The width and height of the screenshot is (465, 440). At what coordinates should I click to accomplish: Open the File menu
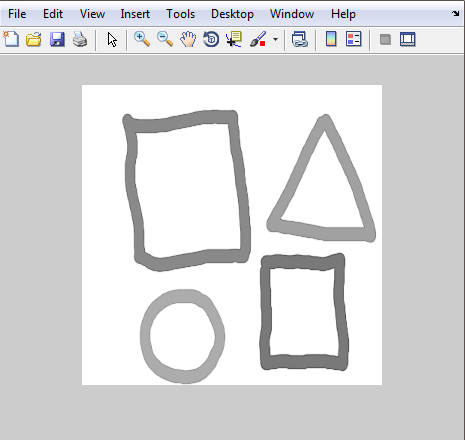tap(17, 14)
